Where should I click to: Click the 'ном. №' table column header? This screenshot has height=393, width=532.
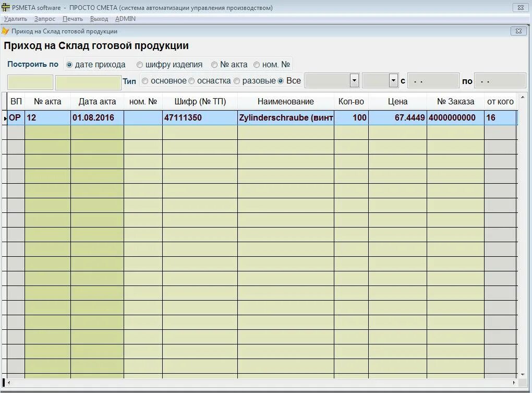coord(143,101)
